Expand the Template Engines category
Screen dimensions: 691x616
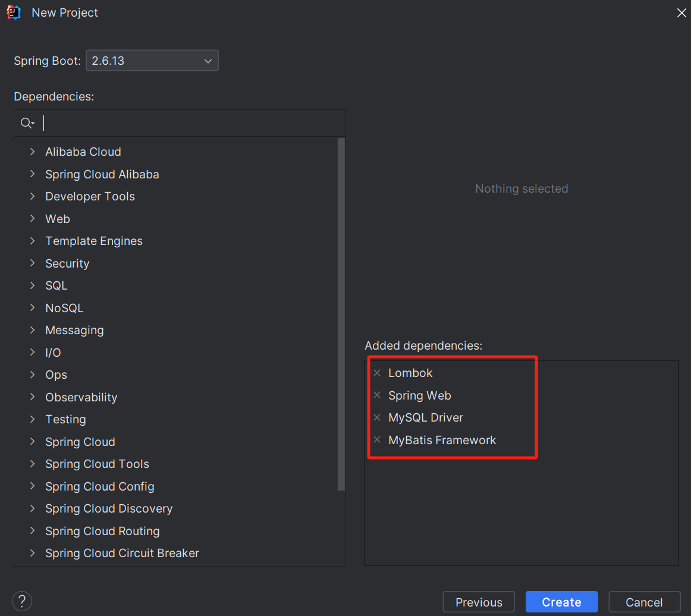click(x=32, y=241)
